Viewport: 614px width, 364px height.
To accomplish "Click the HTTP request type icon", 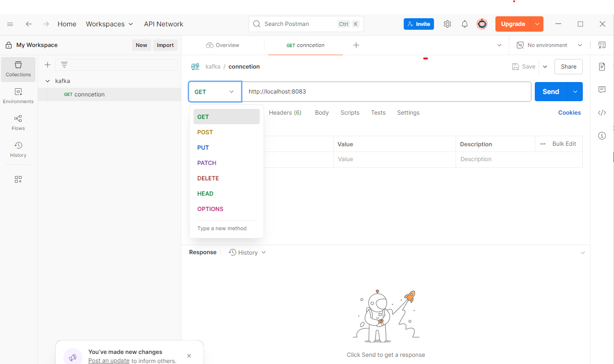I will pyautogui.click(x=195, y=67).
